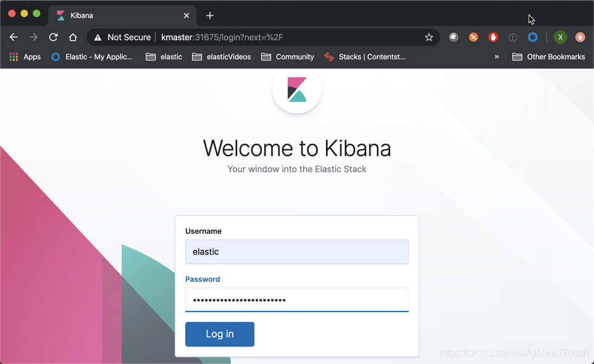Click the Username label
The image size is (594, 364).
203,231
